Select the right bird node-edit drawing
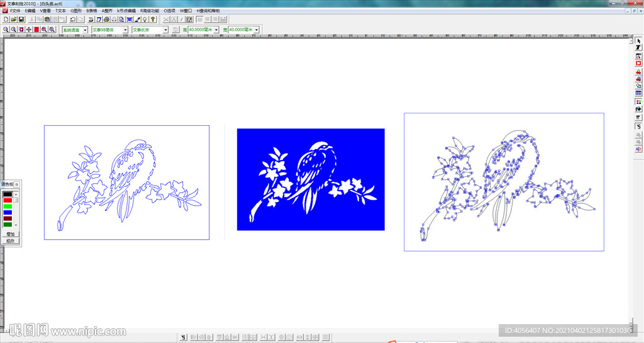This screenshot has width=644, height=343. (504, 182)
